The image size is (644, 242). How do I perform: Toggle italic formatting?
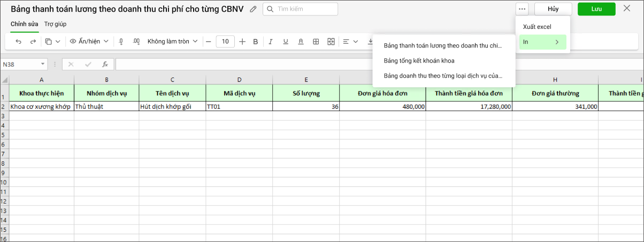click(271, 42)
